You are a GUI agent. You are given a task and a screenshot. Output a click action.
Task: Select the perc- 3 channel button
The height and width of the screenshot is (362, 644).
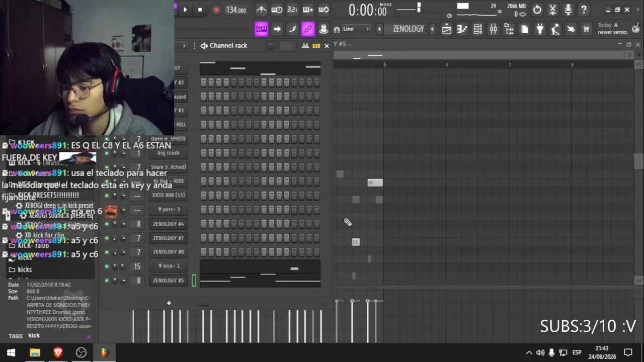pyautogui.click(x=169, y=209)
